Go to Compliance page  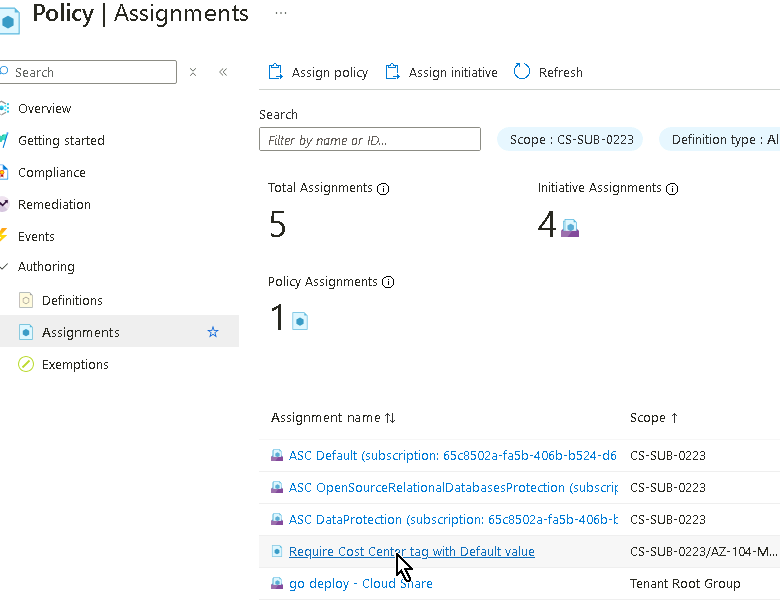[51, 172]
